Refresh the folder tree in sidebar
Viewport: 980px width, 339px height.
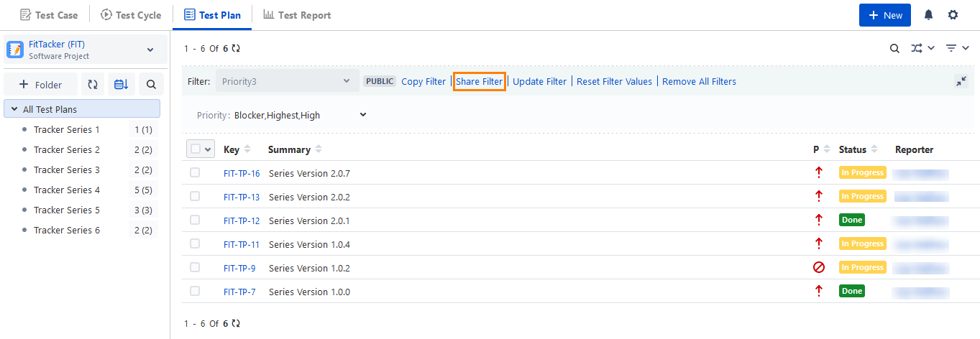click(x=93, y=85)
